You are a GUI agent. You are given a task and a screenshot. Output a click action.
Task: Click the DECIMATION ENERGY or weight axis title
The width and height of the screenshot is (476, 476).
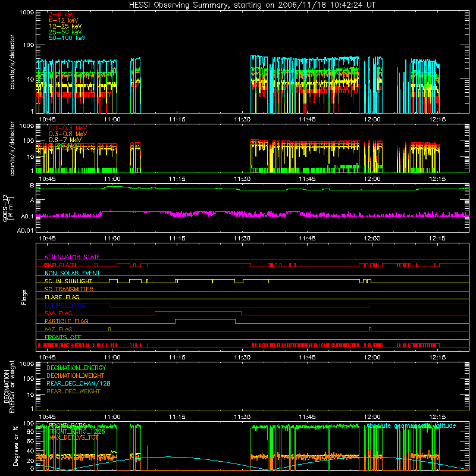9,386
